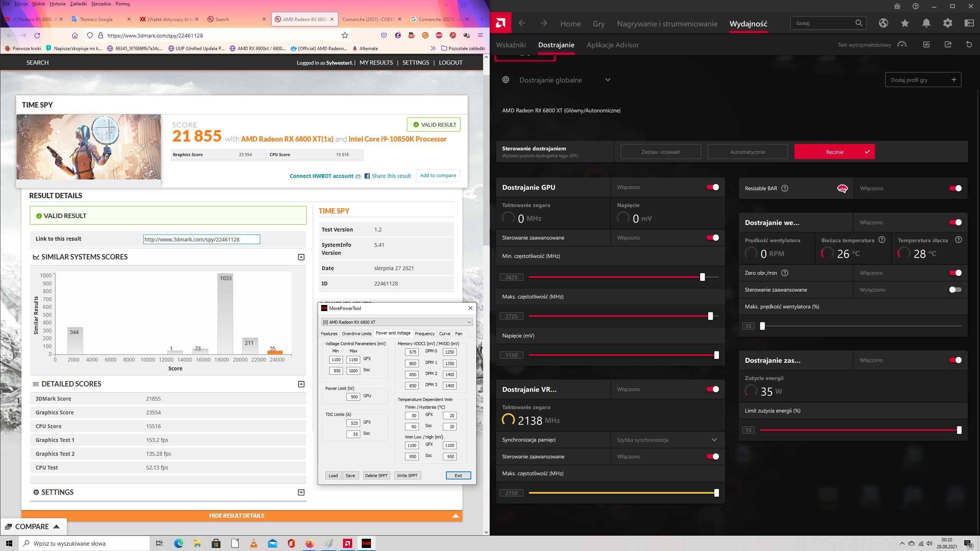The height and width of the screenshot is (551, 980).
Task: Disable the Resizable BAR toggle
Action: pos(955,188)
